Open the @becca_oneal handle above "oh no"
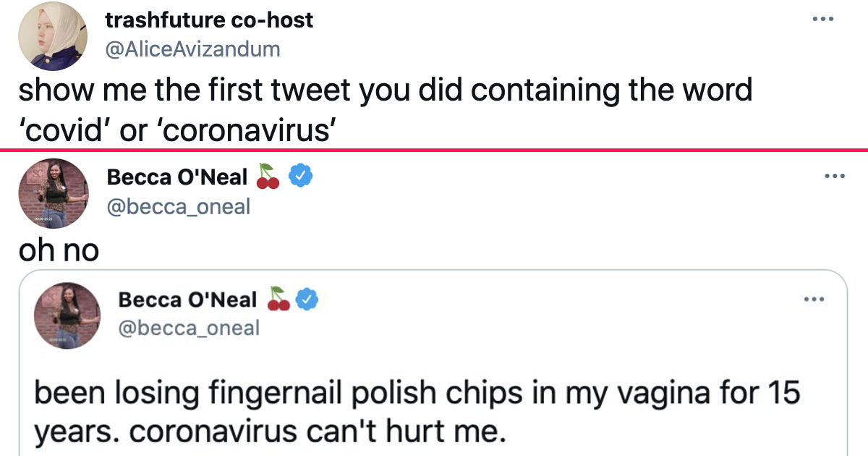 178,207
